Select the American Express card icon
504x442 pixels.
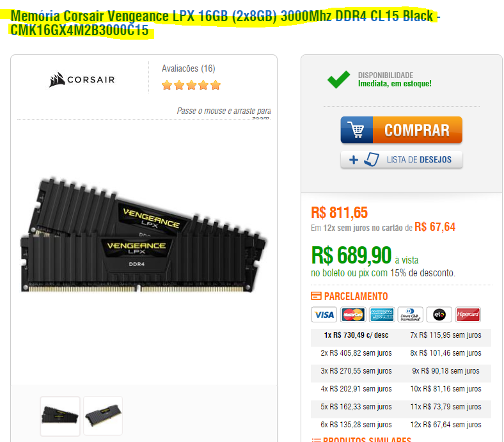tap(382, 314)
